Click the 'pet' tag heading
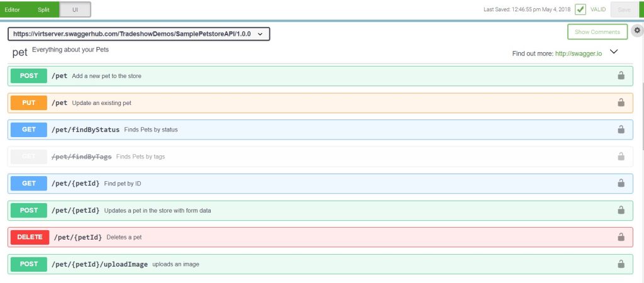Image resolution: width=644 pixels, height=283 pixels. [19, 53]
